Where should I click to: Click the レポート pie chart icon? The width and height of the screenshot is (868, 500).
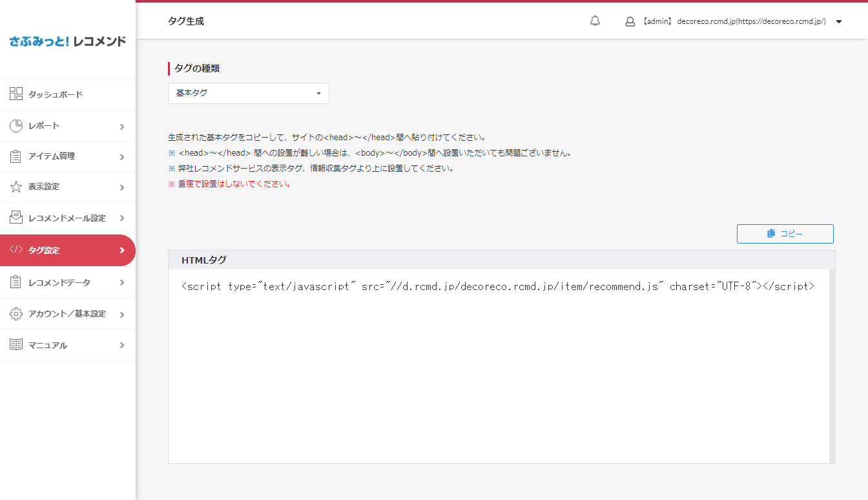point(16,125)
